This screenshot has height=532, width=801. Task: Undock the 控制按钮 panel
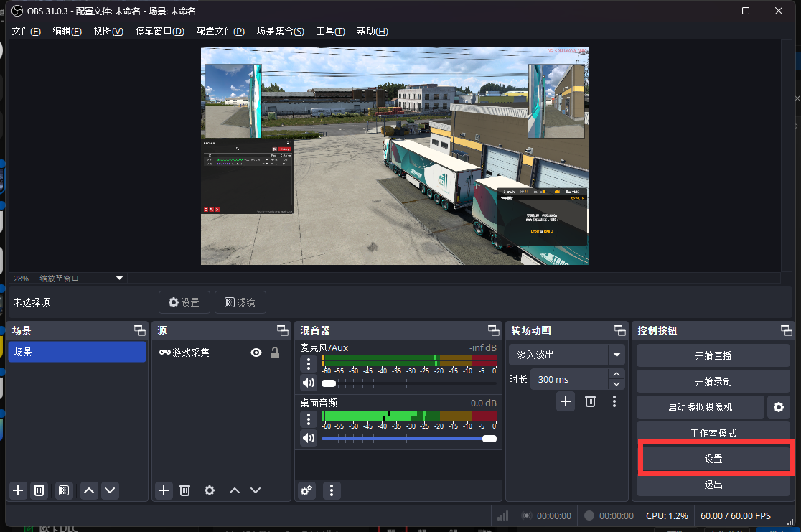[787, 330]
